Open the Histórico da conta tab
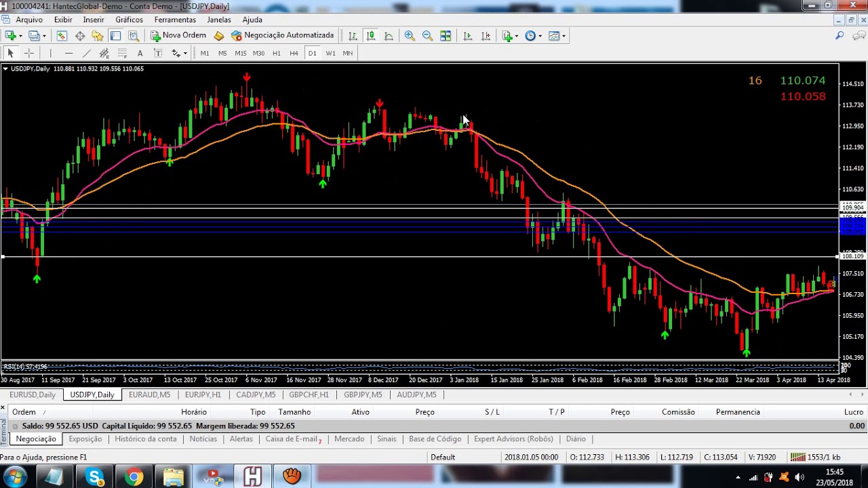868x488 pixels. coord(146,439)
